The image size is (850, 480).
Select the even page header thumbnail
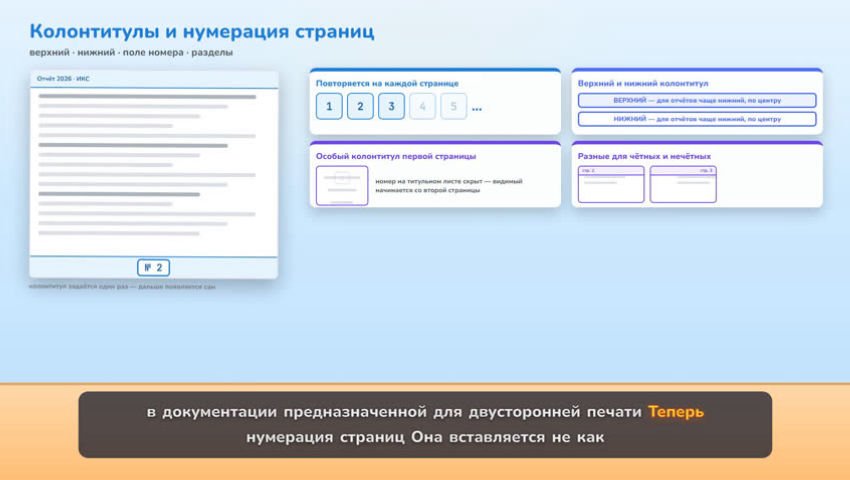(611, 184)
